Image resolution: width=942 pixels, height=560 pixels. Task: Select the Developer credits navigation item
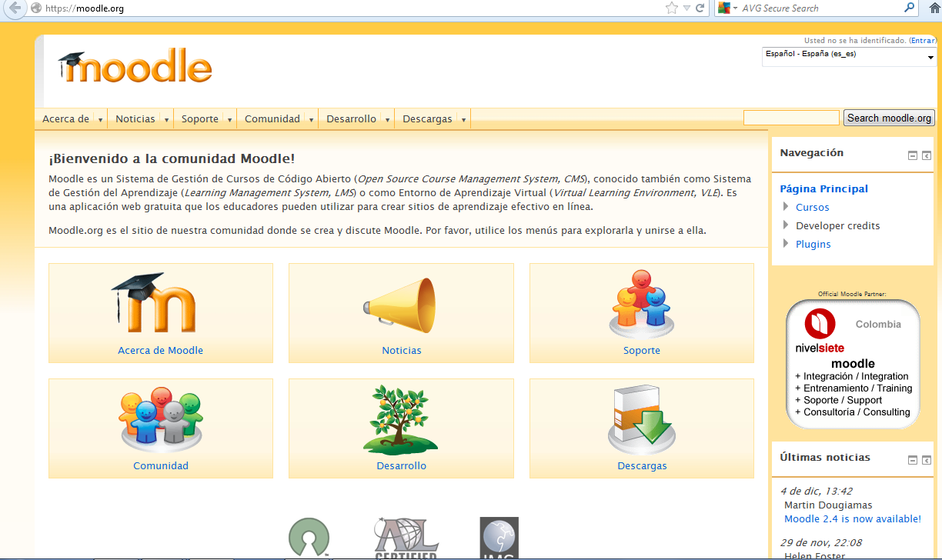tap(837, 225)
